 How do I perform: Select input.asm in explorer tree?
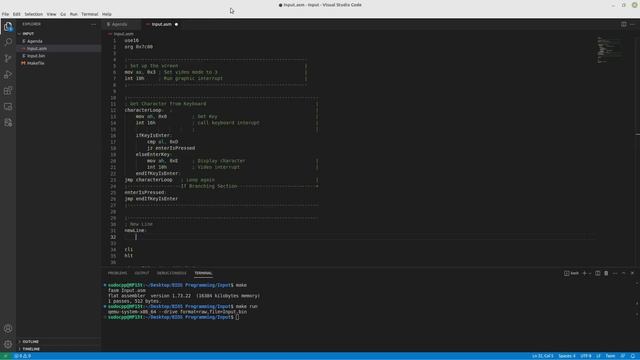point(58,49)
